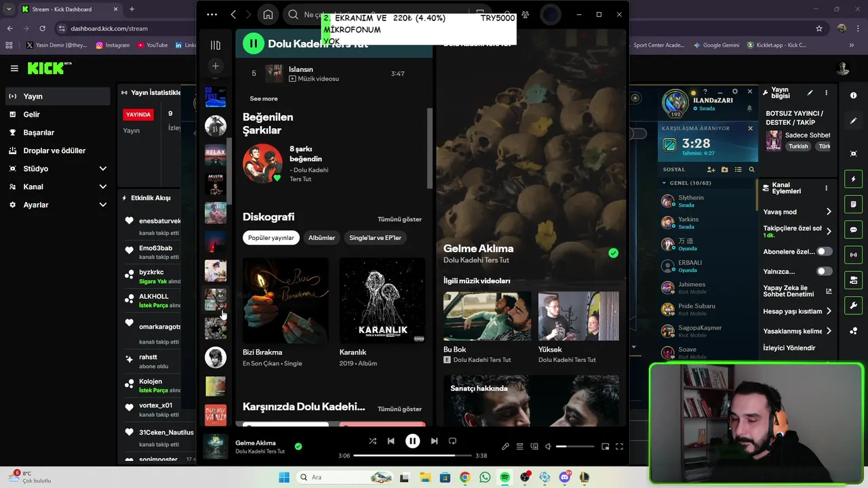
Task: Mute Spotify with the speaker icon
Action: (x=548, y=447)
